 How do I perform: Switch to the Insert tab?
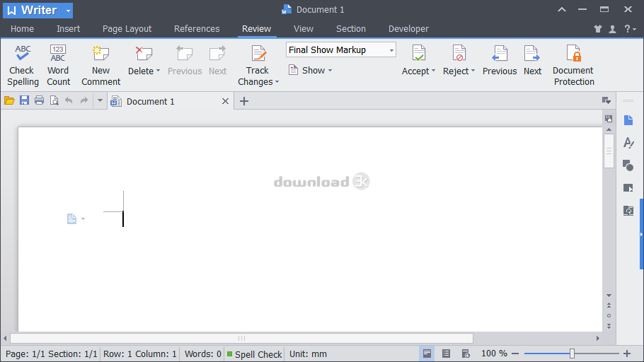coord(68,29)
